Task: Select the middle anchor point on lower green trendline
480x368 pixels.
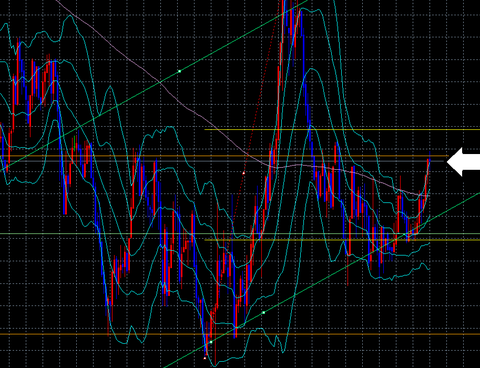Action: [x=264, y=313]
